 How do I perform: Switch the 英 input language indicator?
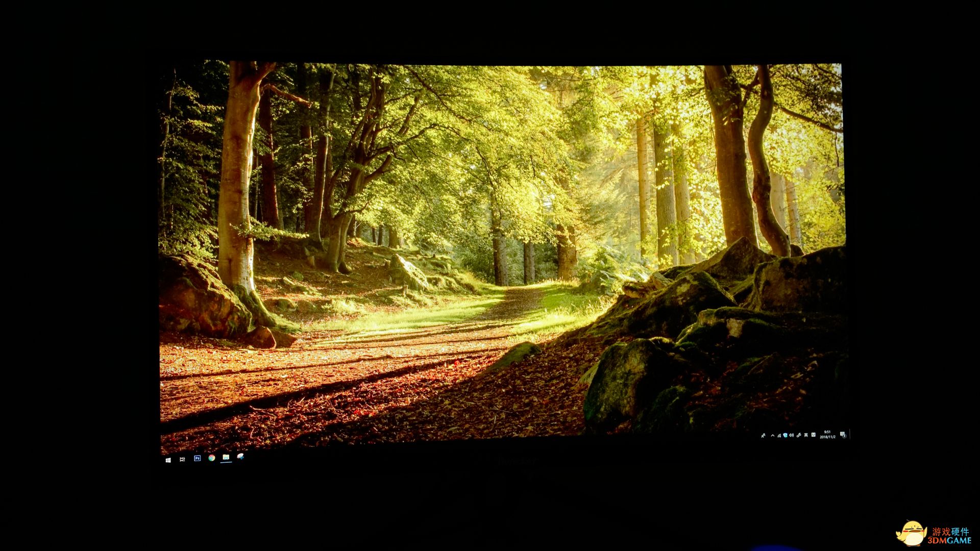click(806, 435)
